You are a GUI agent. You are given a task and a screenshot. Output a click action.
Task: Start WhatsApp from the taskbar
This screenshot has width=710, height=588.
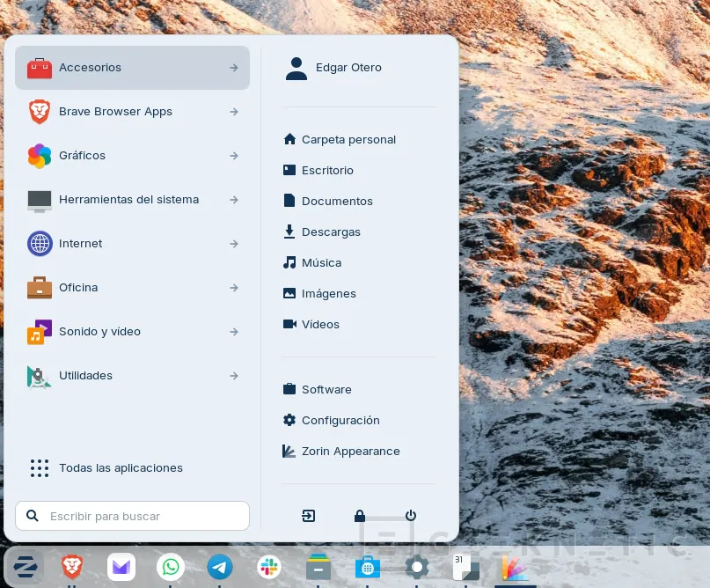(171, 567)
